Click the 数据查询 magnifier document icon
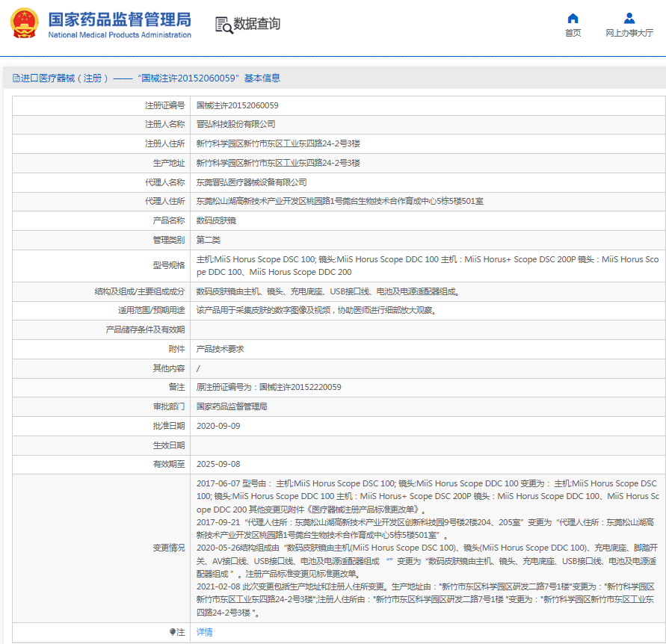Viewport: 666px width, 644px height. tap(223, 25)
